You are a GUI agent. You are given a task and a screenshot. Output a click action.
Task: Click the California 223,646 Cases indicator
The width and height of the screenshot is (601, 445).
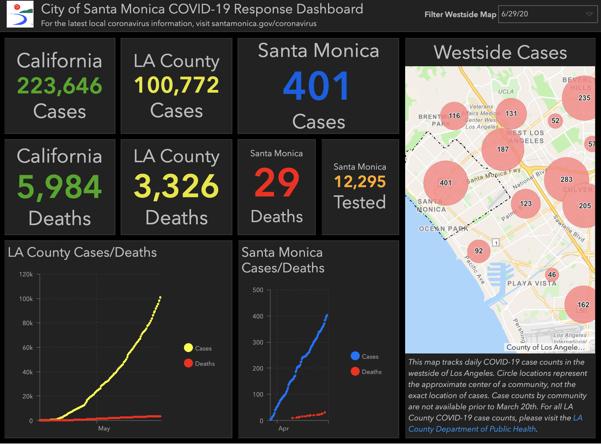click(59, 86)
